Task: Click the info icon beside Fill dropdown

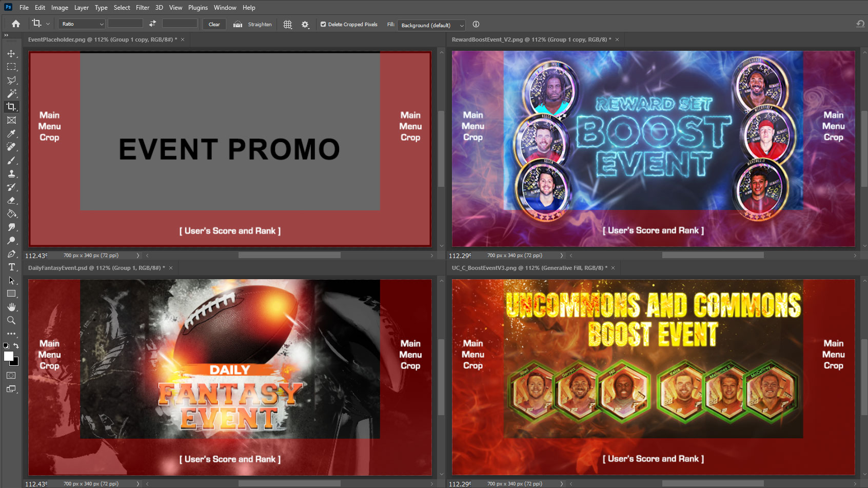Action: pyautogui.click(x=476, y=24)
